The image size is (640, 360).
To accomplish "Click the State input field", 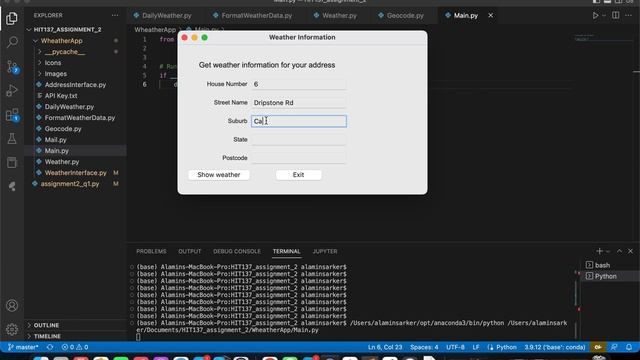I will (299, 140).
